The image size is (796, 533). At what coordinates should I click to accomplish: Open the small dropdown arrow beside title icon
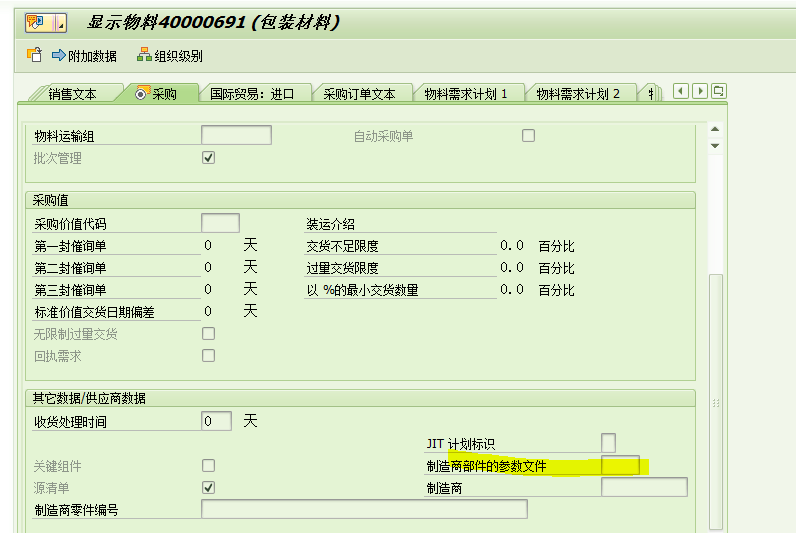60,23
